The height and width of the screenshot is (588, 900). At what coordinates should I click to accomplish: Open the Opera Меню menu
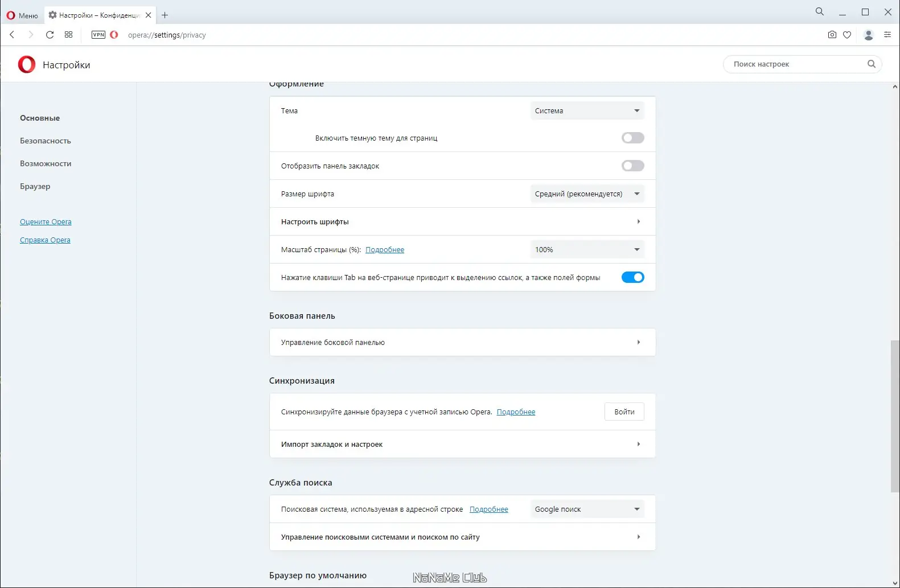[x=22, y=15]
